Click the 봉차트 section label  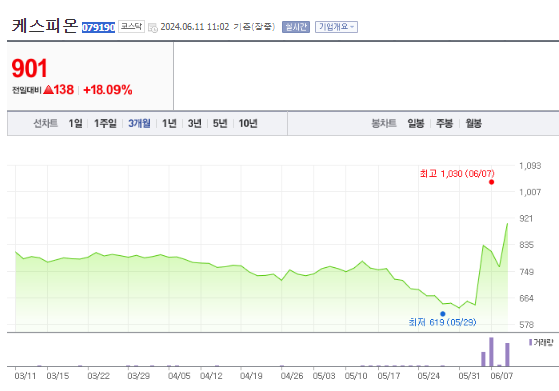click(x=384, y=123)
